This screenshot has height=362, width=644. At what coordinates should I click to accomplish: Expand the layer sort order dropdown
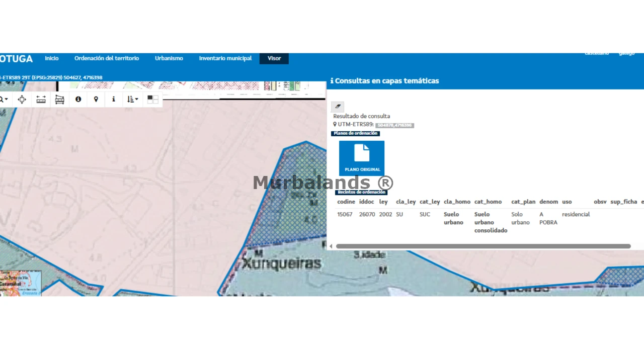pyautogui.click(x=133, y=100)
